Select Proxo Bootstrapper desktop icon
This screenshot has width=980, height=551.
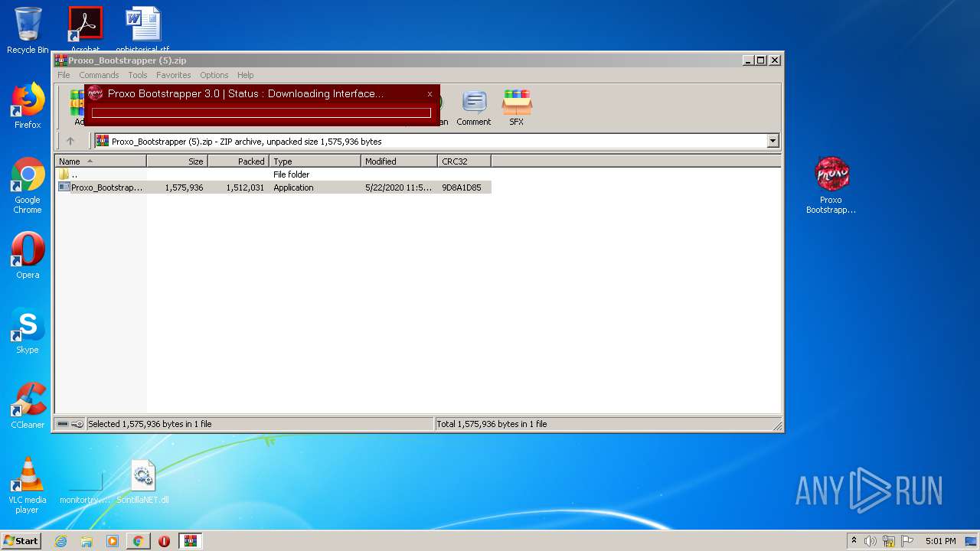tap(831, 185)
